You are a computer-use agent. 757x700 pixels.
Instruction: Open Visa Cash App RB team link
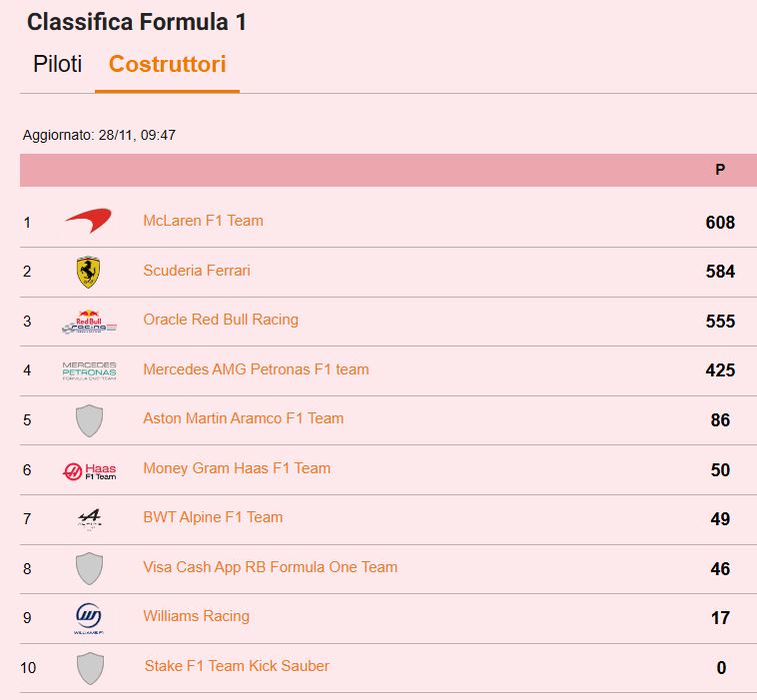(x=270, y=567)
